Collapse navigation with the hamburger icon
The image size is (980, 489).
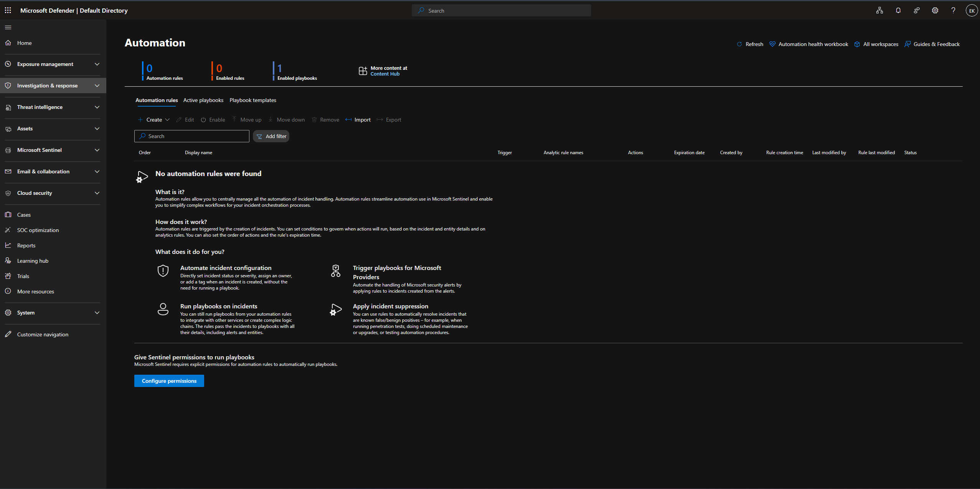8,27
